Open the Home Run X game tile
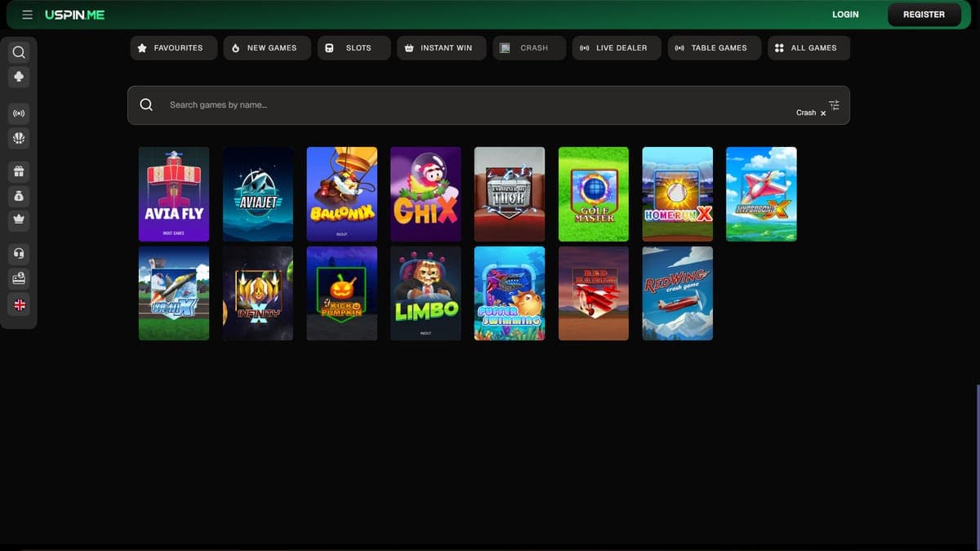 click(x=678, y=194)
